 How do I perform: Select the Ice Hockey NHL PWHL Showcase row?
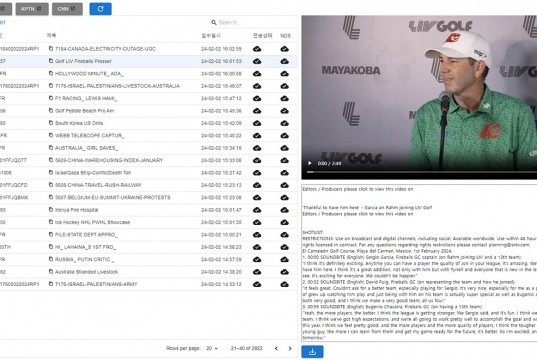[x=148, y=222]
